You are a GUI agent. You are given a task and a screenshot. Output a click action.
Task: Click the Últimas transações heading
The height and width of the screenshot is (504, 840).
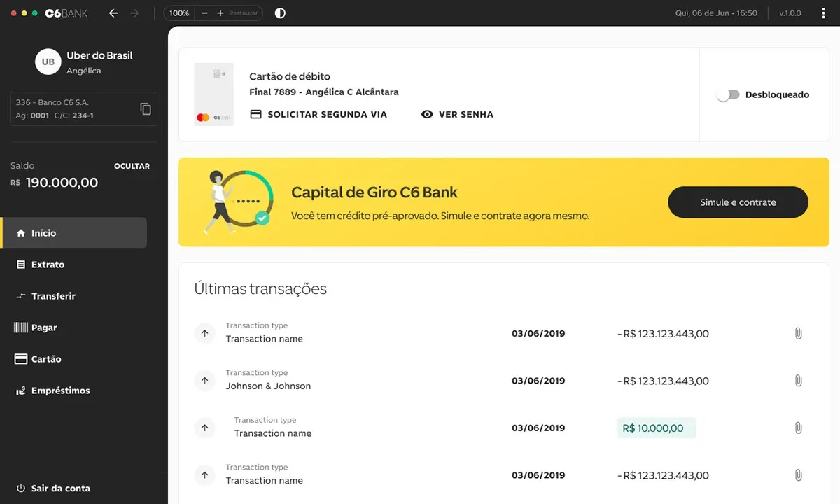coord(260,289)
